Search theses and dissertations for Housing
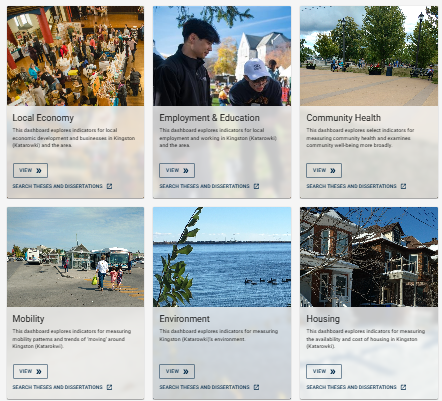This screenshot has width=442, height=401. click(x=351, y=387)
